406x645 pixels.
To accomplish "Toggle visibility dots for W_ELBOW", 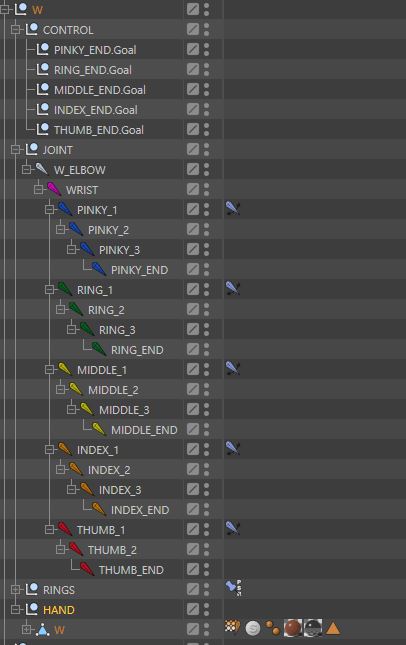I will tap(206, 169).
